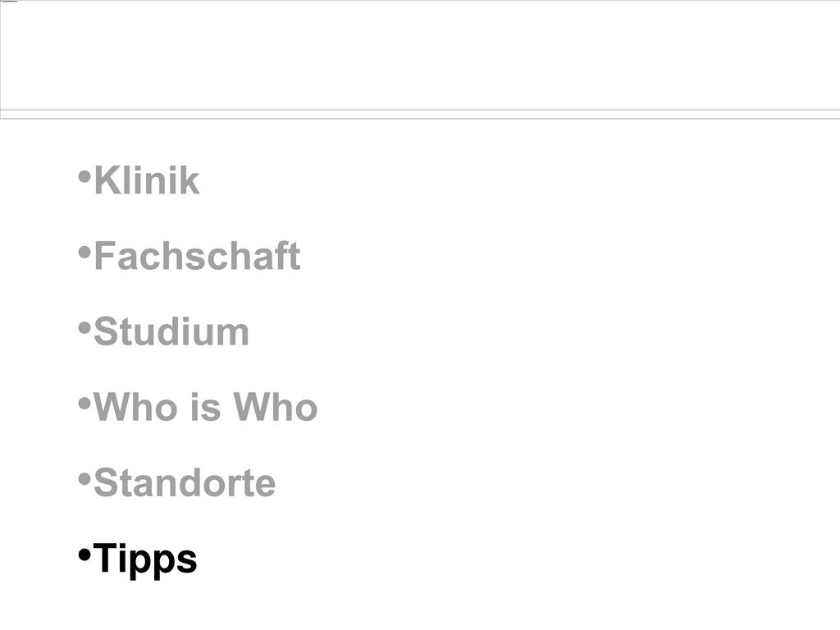This screenshot has height=630, width=840.
Task: Click blank slide area right of Studium
Action: 536,331
